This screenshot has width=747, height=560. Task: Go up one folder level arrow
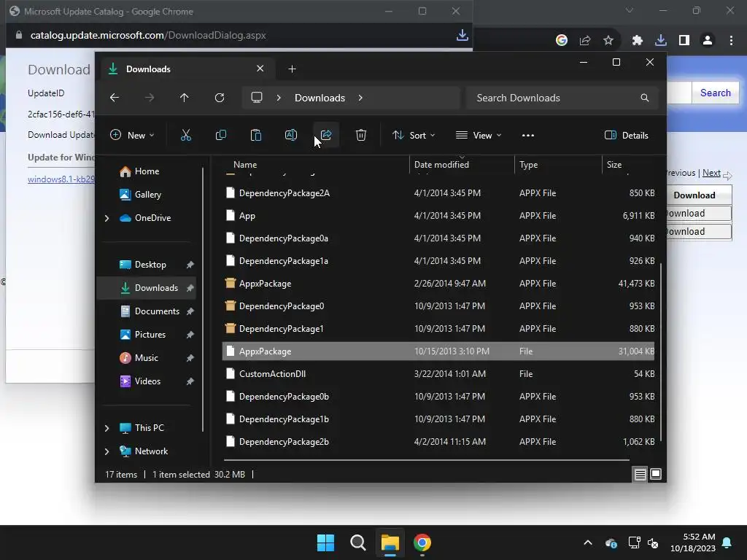(x=185, y=98)
